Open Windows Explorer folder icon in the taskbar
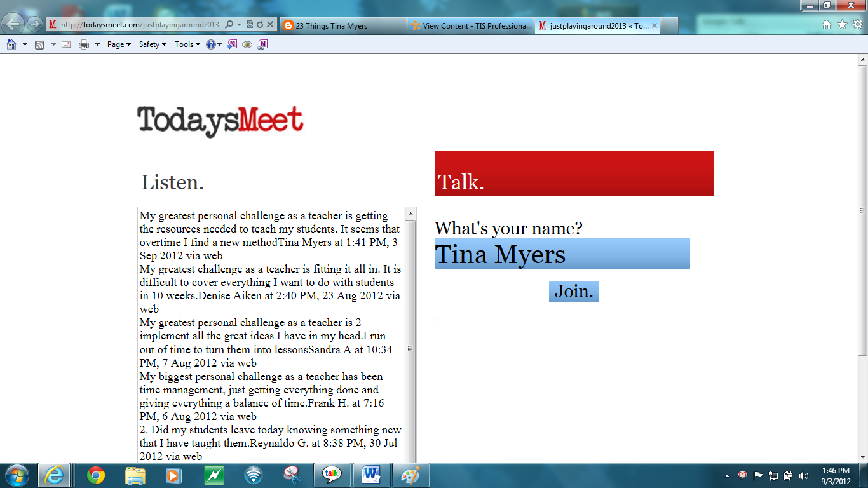 pyautogui.click(x=135, y=475)
